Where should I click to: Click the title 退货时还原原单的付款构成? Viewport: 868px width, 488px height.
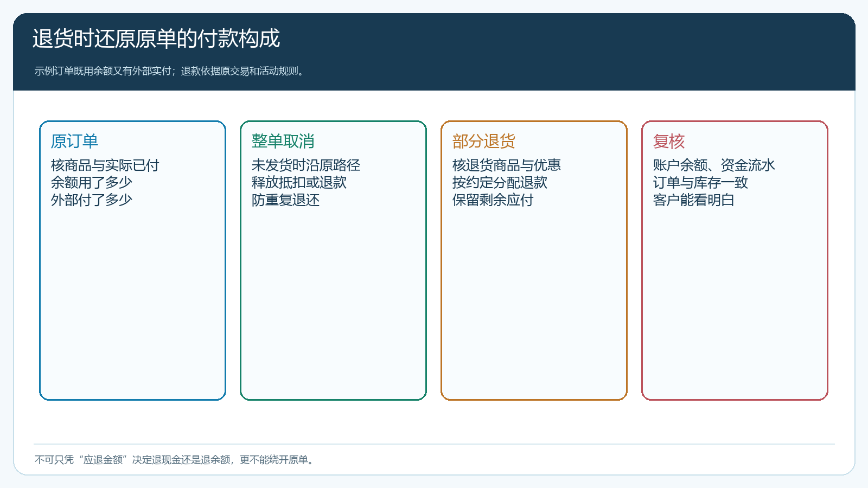(156, 38)
